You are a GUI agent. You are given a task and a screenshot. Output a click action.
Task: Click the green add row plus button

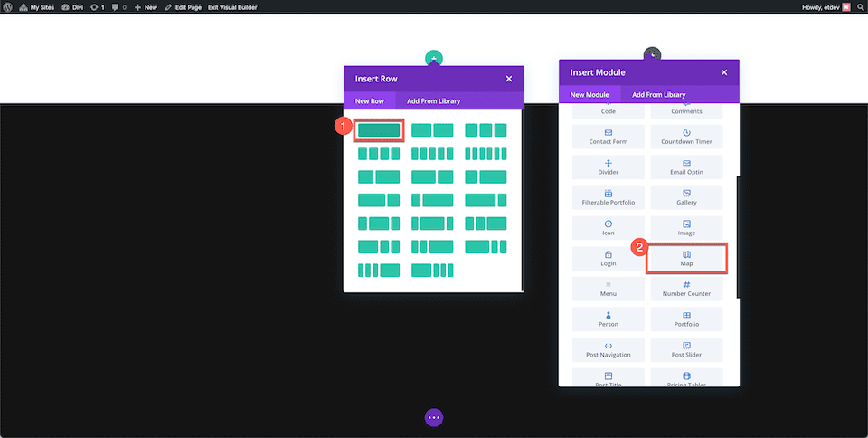click(434, 58)
